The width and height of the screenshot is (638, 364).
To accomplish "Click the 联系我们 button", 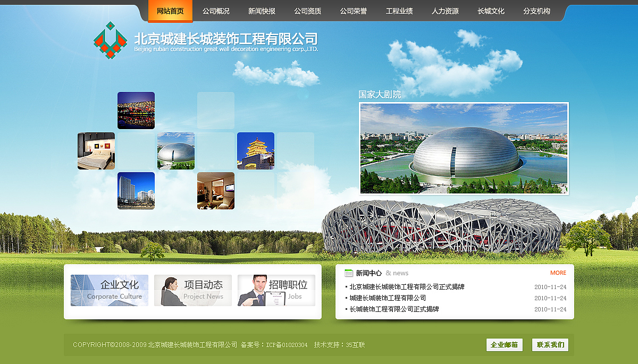I will (x=550, y=345).
